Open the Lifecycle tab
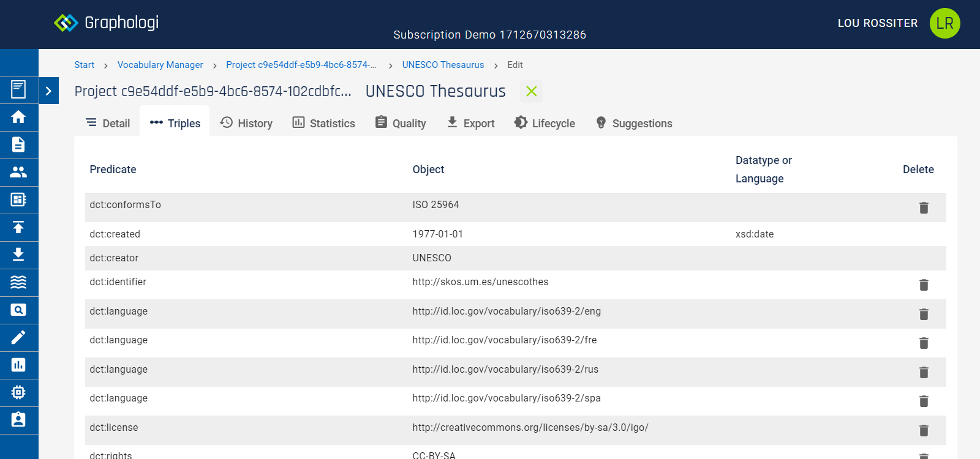980x459 pixels. [x=545, y=123]
